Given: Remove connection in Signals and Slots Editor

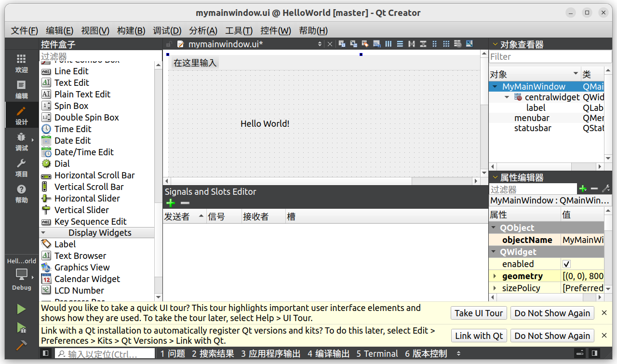Looking at the screenshot, I should tap(185, 203).
